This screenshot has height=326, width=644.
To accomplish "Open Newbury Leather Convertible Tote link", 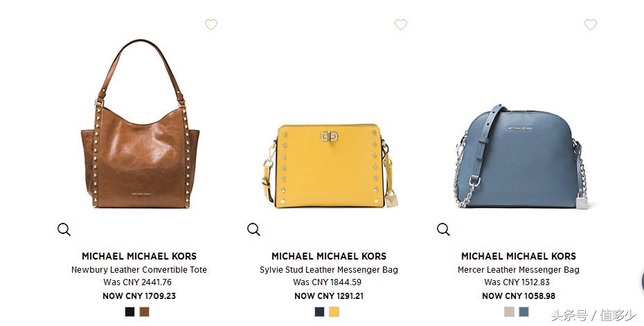I will tap(139, 270).
